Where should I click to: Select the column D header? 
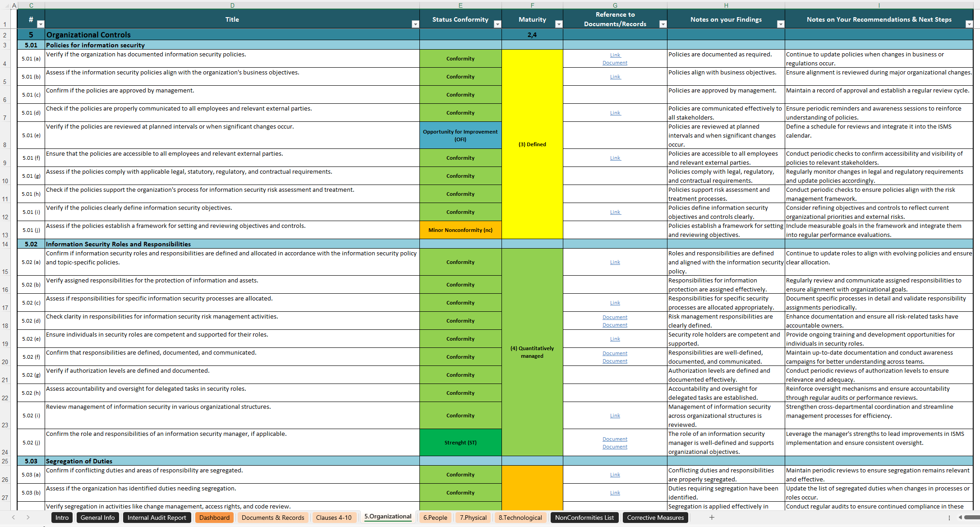tap(232, 5)
